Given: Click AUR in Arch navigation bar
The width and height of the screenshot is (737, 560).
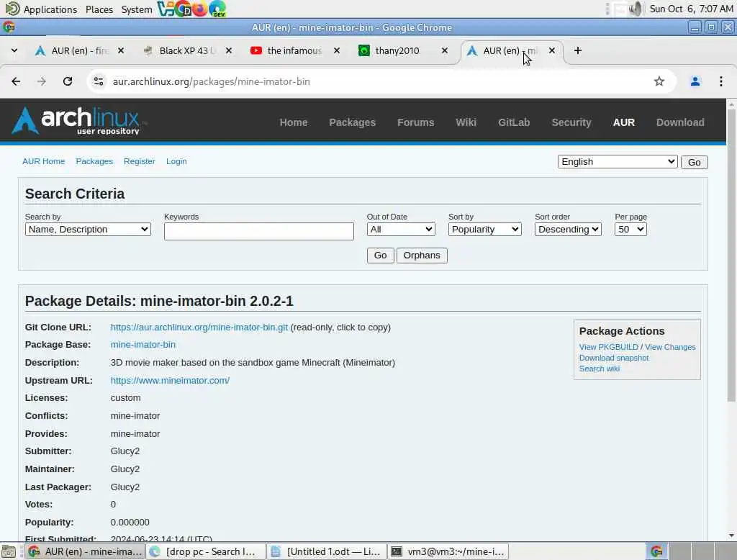Looking at the screenshot, I should click(624, 122).
